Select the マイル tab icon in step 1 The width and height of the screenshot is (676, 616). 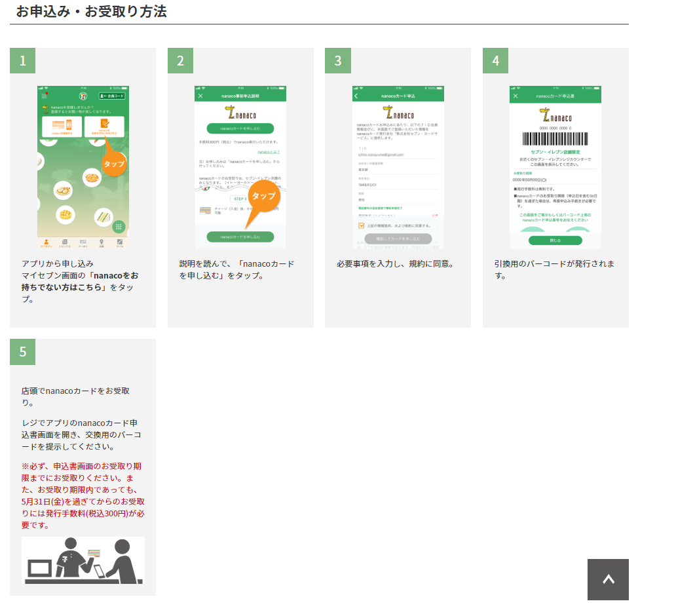tap(119, 243)
